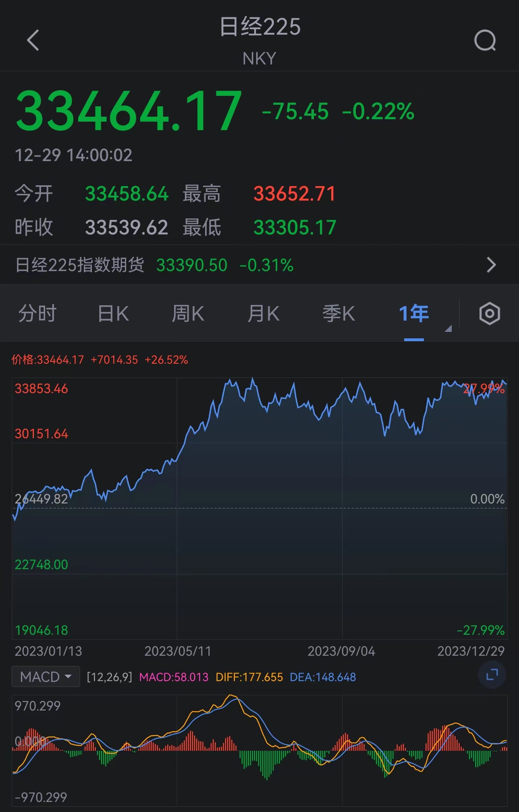Image resolution: width=519 pixels, height=812 pixels.
Task: Tap the -0.22% percentage change
Action: pyautogui.click(x=378, y=111)
